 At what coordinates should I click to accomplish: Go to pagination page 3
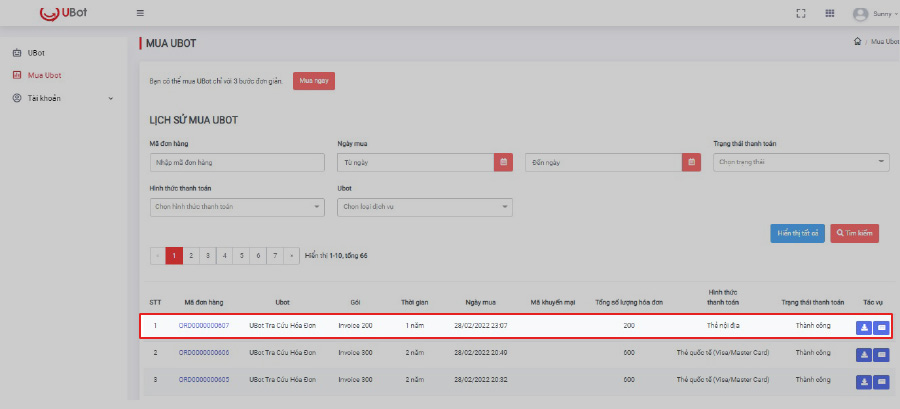coord(208,256)
